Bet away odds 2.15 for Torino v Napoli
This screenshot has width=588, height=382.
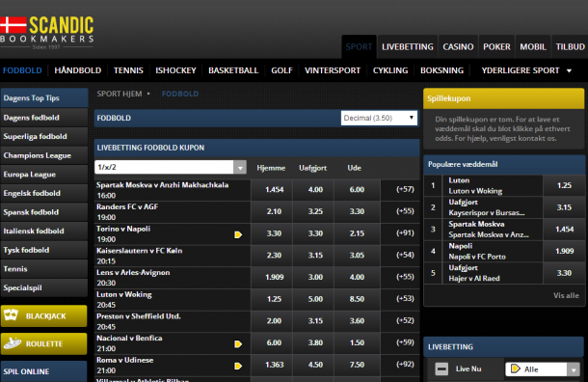357,233
